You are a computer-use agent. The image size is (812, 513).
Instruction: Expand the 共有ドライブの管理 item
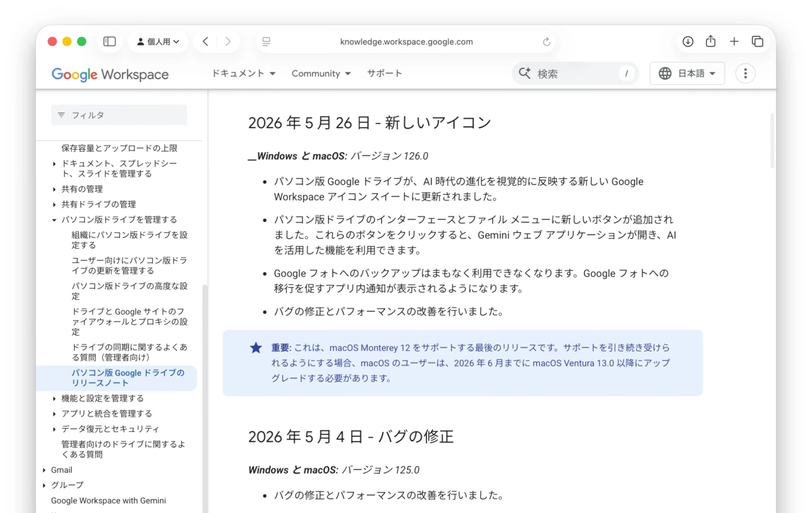point(55,204)
